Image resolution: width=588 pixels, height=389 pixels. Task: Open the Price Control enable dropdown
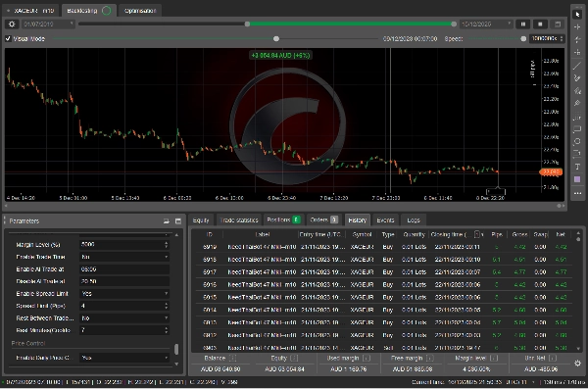(124, 358)
